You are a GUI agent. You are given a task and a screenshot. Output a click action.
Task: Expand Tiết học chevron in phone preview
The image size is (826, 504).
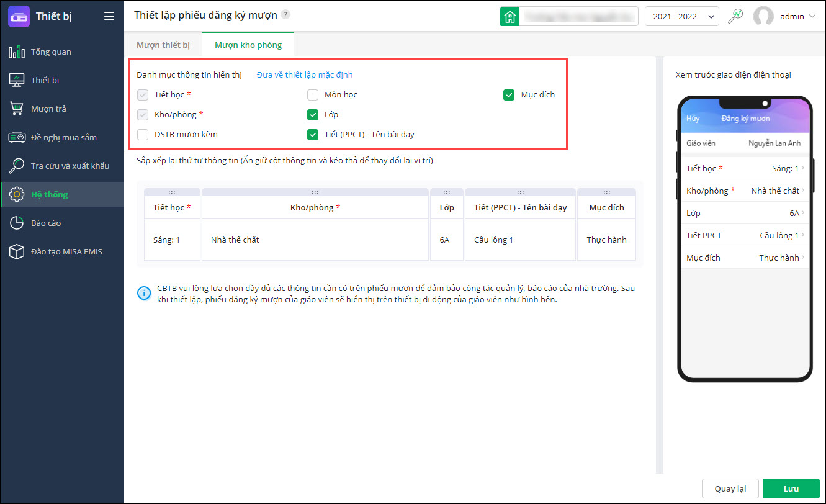click(803, 168)
